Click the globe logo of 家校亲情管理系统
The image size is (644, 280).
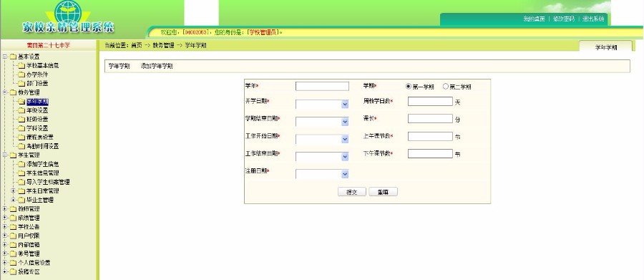[x=68, y=11]
